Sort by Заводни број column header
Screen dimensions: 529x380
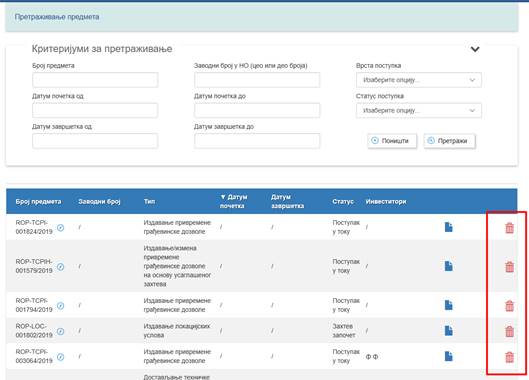(x=99, y=201)
